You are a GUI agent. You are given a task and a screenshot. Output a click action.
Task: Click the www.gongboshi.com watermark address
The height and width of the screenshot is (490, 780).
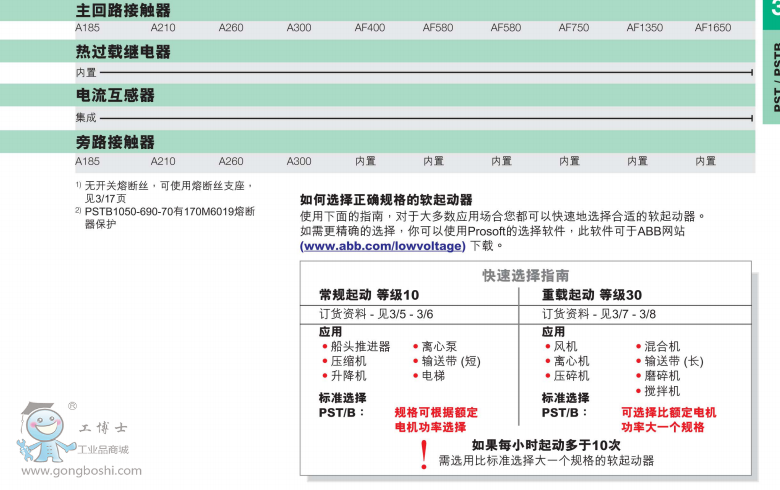coord(81,471)
